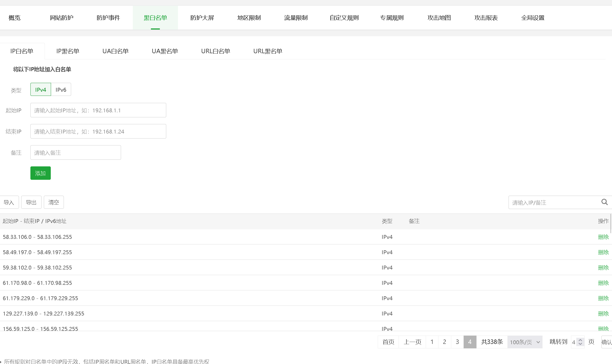Switch to the URL黑名单 sub-tab

[268, 51]
